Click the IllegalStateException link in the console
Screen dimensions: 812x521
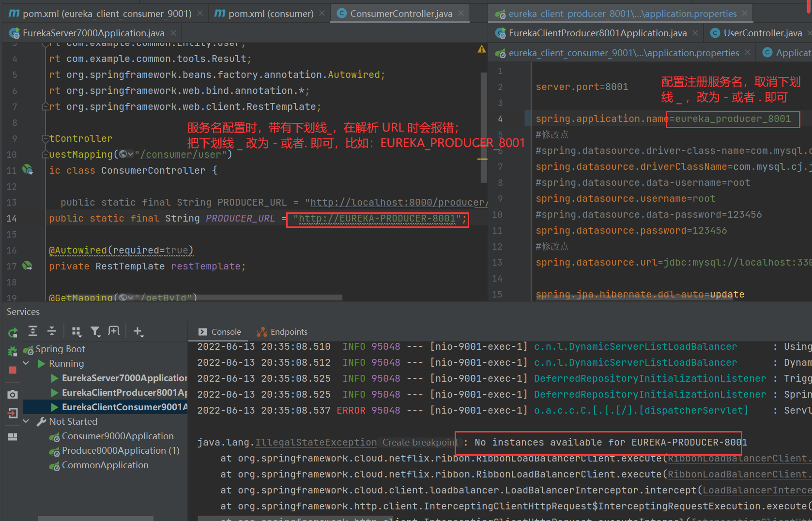pos(316,442)
